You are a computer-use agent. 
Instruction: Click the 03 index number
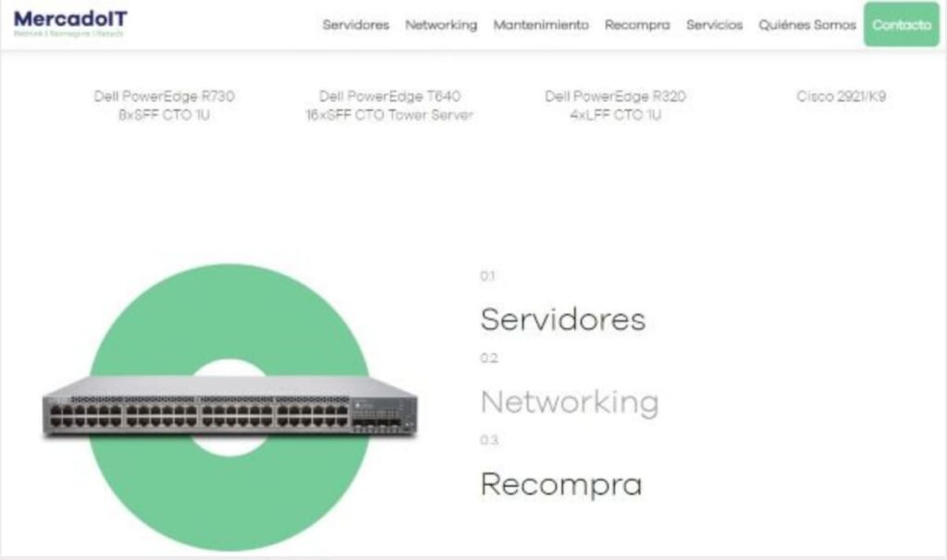click(x=489, y=441)
